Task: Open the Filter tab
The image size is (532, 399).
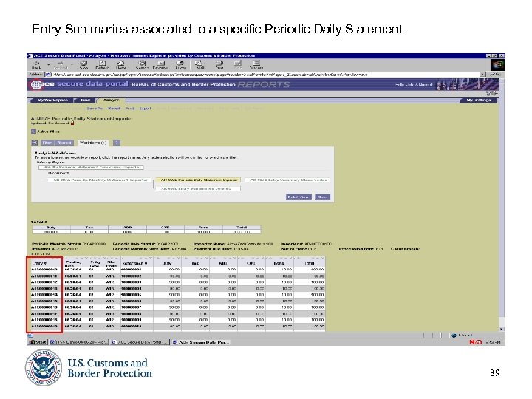Action: coord(47,143)
